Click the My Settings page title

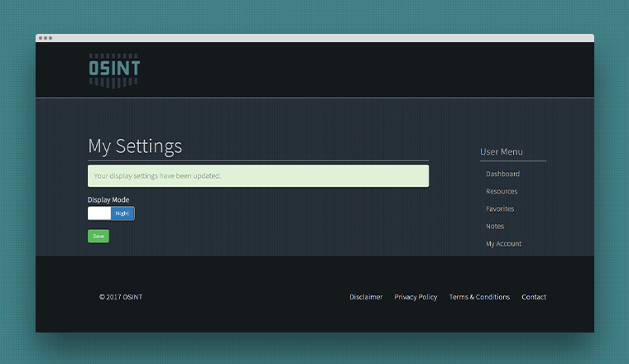(x=135, y=146)
